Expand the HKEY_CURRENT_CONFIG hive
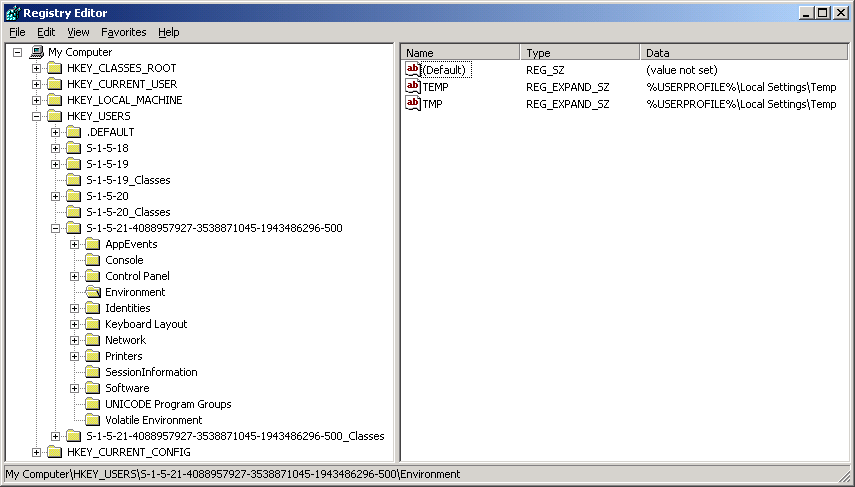Viewport: 855px width, 487px height. pos(36,452)
